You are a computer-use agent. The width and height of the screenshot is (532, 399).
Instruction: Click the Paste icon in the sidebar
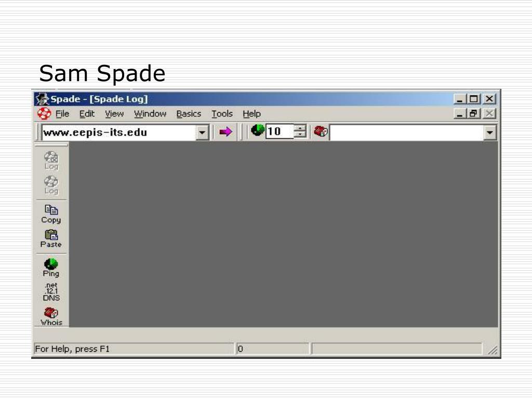pyautogui.click(x=51, y=238)
